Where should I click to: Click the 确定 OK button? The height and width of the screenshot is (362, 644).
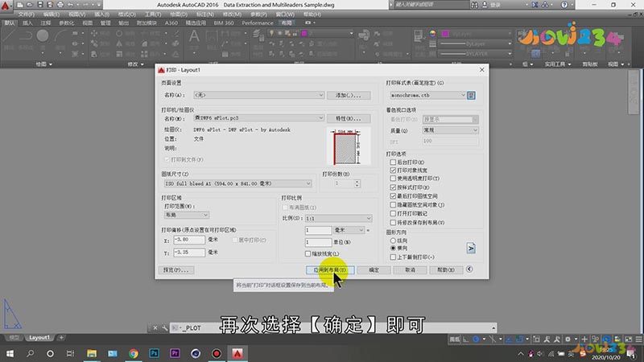374,270
